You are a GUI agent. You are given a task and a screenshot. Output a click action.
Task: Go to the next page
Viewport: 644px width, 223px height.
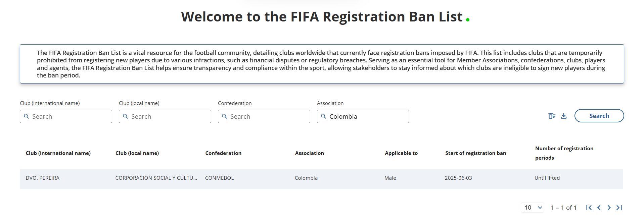pyautogui.click(x=609, y=208)
